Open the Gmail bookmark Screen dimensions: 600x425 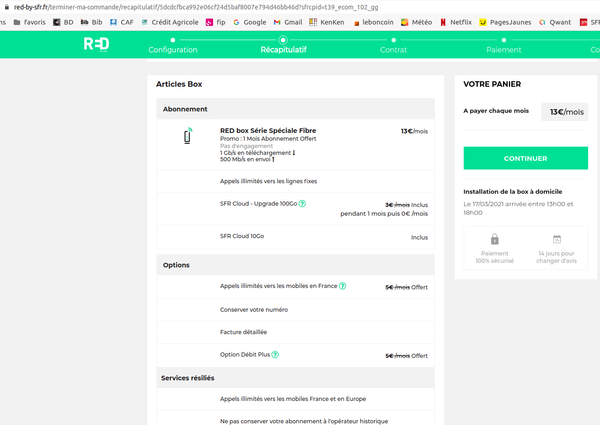(x=288, y=22)
